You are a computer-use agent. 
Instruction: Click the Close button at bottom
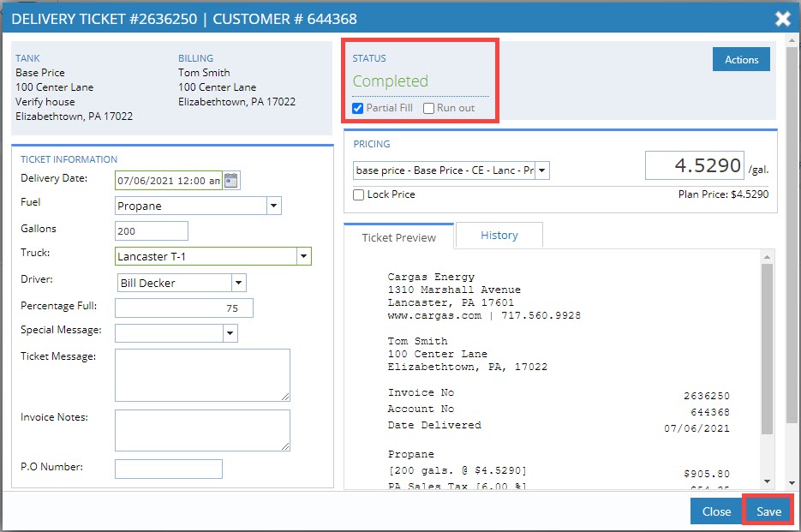716,511
